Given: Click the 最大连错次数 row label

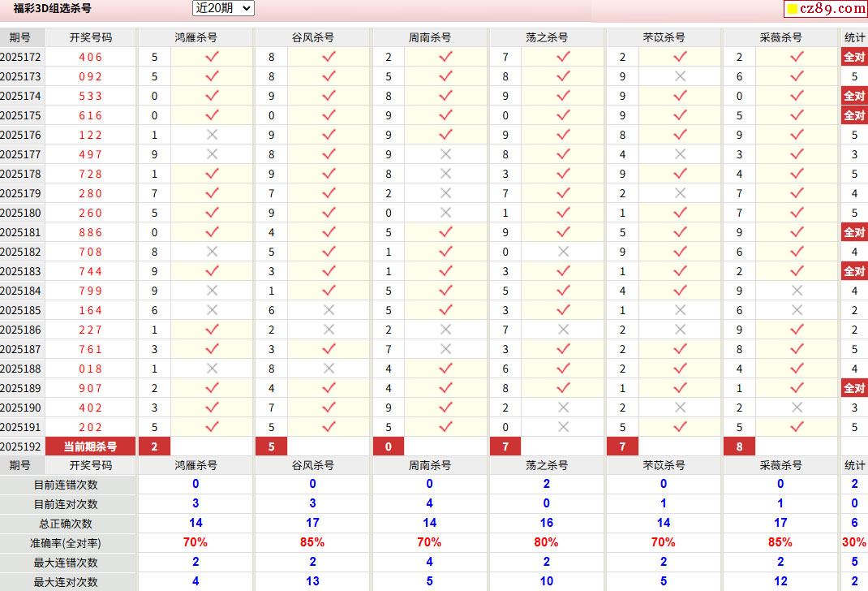Looking at the screenshot, I should coord(66,563).
